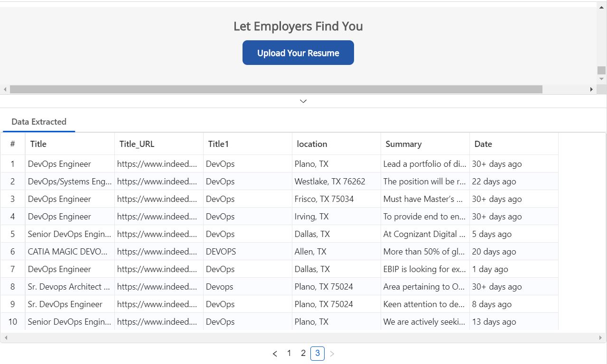
Task: Click the next page arrow
Action: click(x=332, y=354)
